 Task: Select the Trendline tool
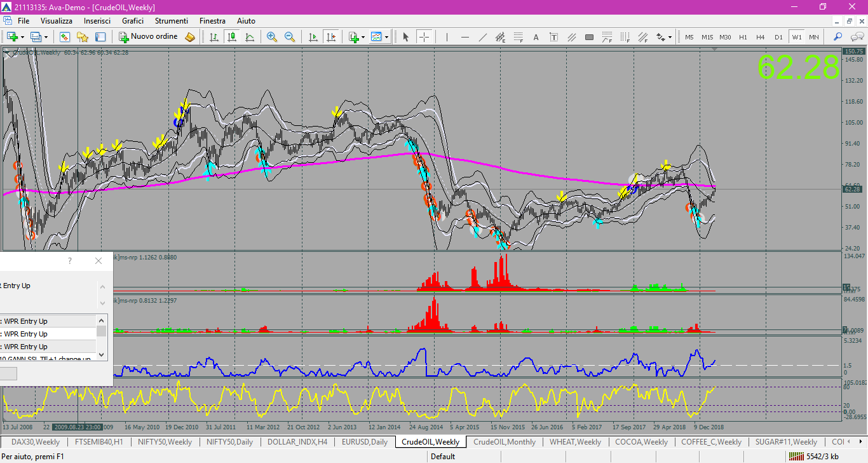tap(482, 37)
